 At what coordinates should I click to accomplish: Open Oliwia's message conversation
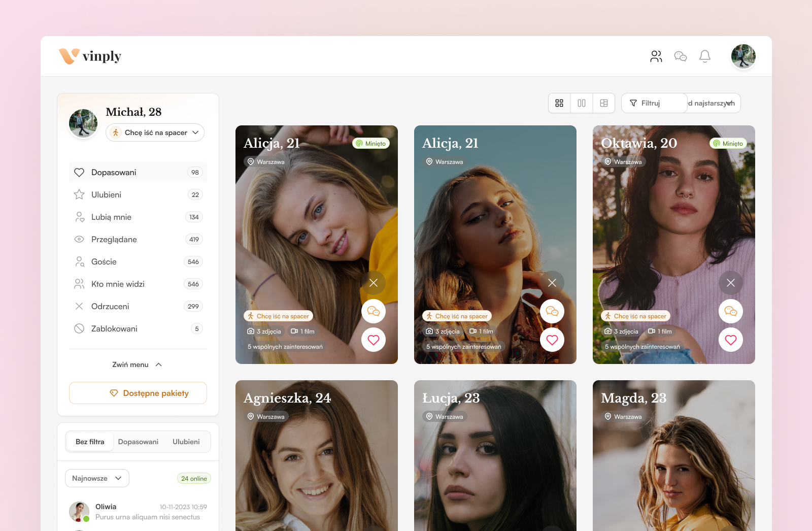point(138,512)
